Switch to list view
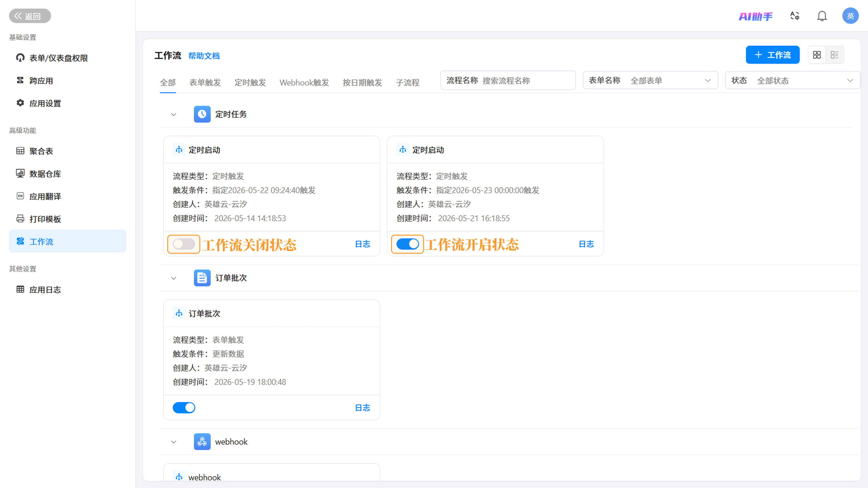Image resolution: width=868 pixels, height=488 pixels. tap(835, 55)
